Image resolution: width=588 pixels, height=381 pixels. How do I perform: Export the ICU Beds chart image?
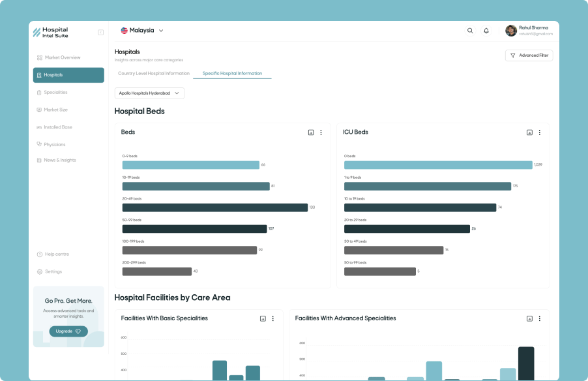pos(529,132)
